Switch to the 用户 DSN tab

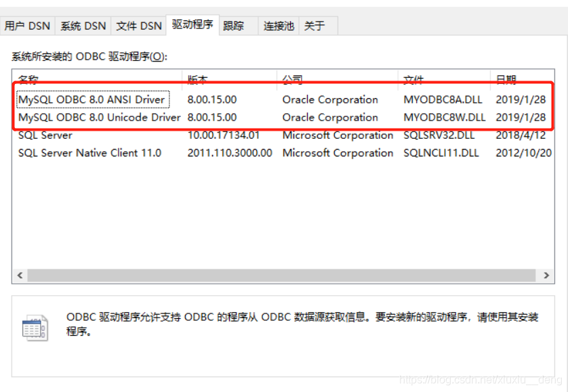pos(27,26)
